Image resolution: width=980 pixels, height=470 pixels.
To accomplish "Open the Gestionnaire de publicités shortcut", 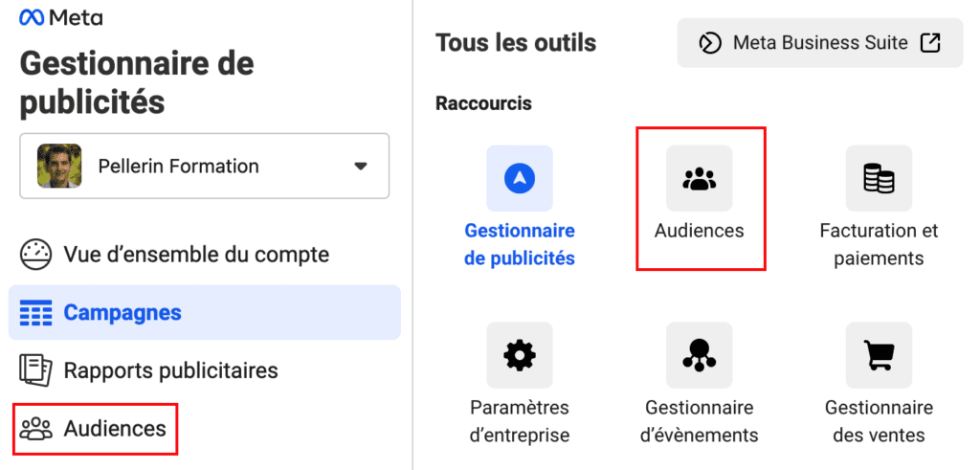I will pos(519,207).
